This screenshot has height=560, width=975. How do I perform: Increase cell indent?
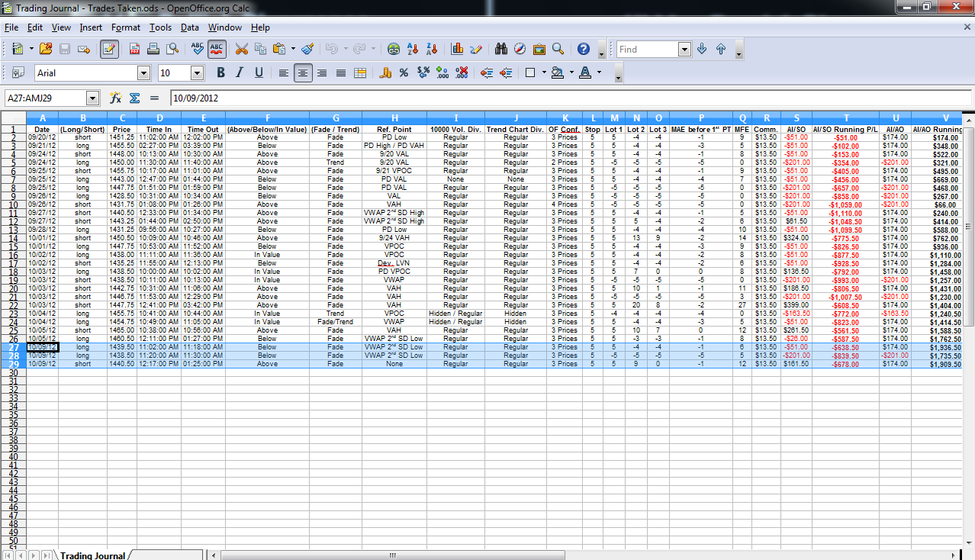[506, 72]
